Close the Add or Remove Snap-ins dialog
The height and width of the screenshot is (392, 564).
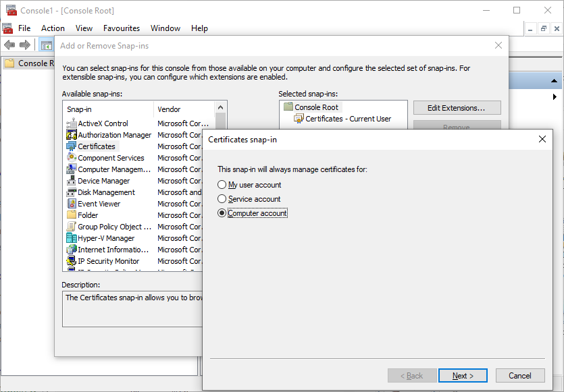(x=498, y=45)
